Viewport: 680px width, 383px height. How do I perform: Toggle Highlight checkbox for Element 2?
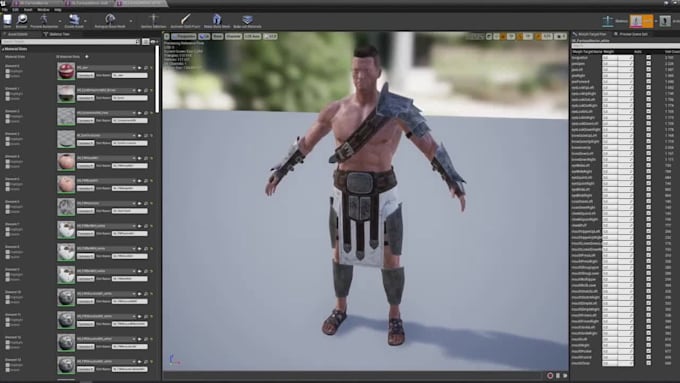pos(8,116)
